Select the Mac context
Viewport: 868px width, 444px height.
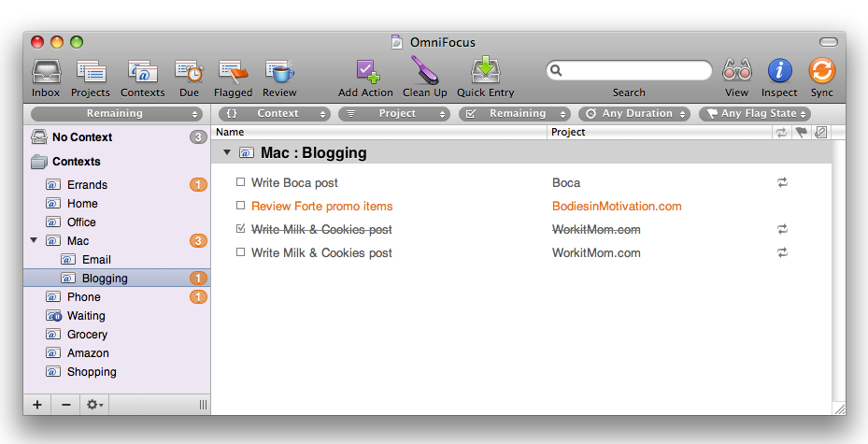[117, 241]
